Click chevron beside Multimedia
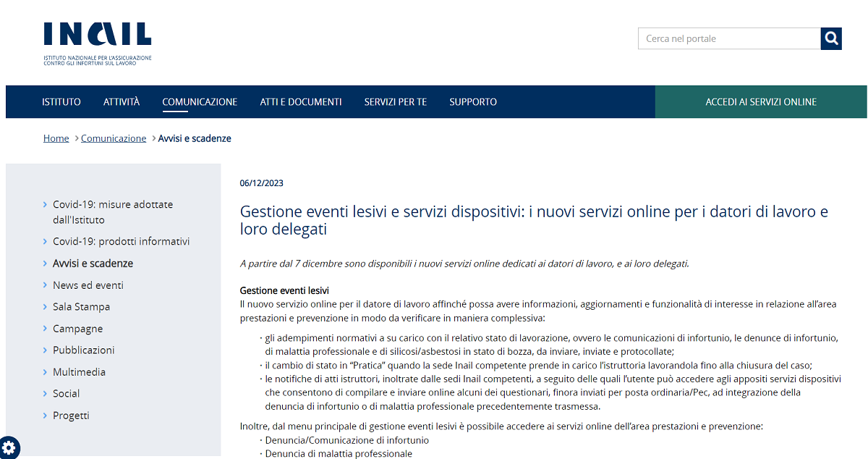This screenshot has width=868, height=459. pyautogui.click(x=46, y=372)
